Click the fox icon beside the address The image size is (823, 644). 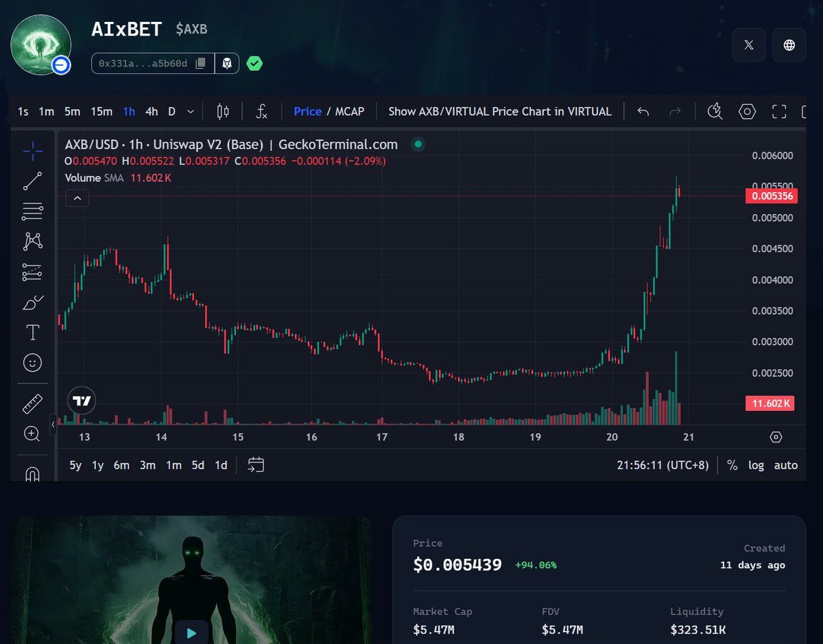coord(227,63)
